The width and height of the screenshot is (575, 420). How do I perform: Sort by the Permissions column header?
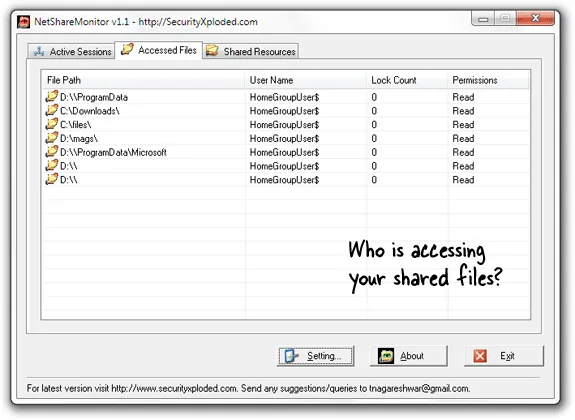[488, 80]
